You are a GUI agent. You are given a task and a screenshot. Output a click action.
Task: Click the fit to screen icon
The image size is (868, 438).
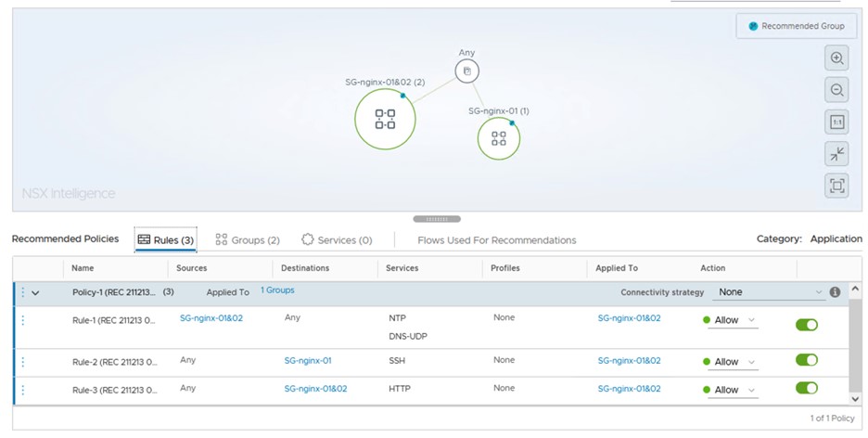[x=836, y=186]
